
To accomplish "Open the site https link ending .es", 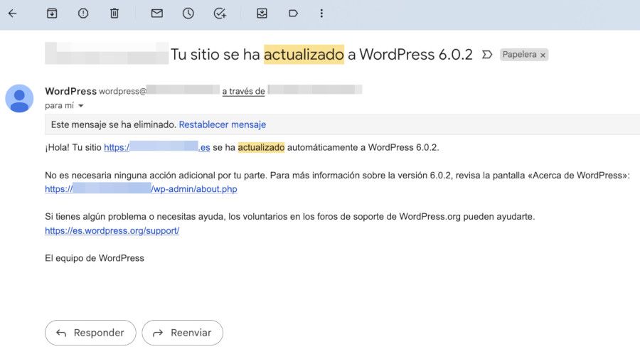I will point(157,147).
